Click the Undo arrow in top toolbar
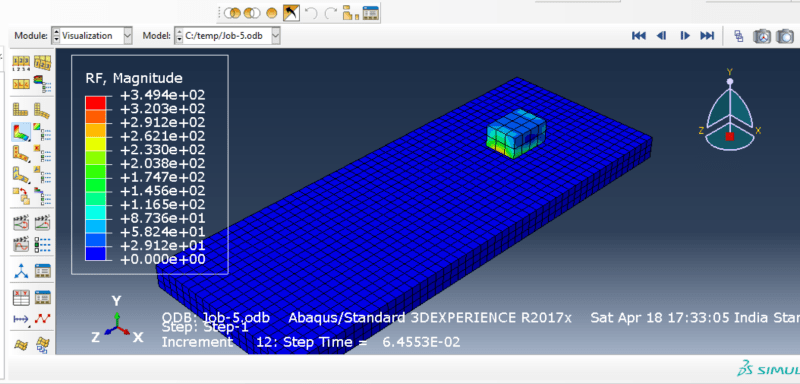Screen dimensions: 800x384 (311, 13)
